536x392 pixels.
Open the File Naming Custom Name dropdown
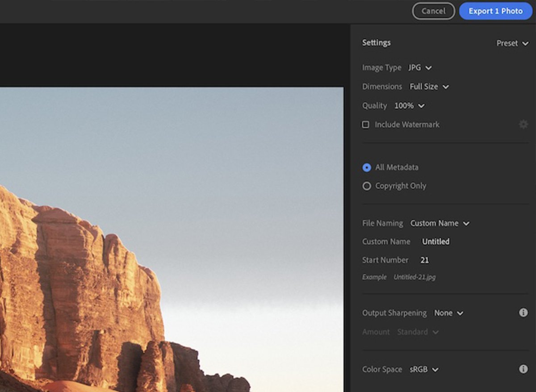click(x=440, y=223)
